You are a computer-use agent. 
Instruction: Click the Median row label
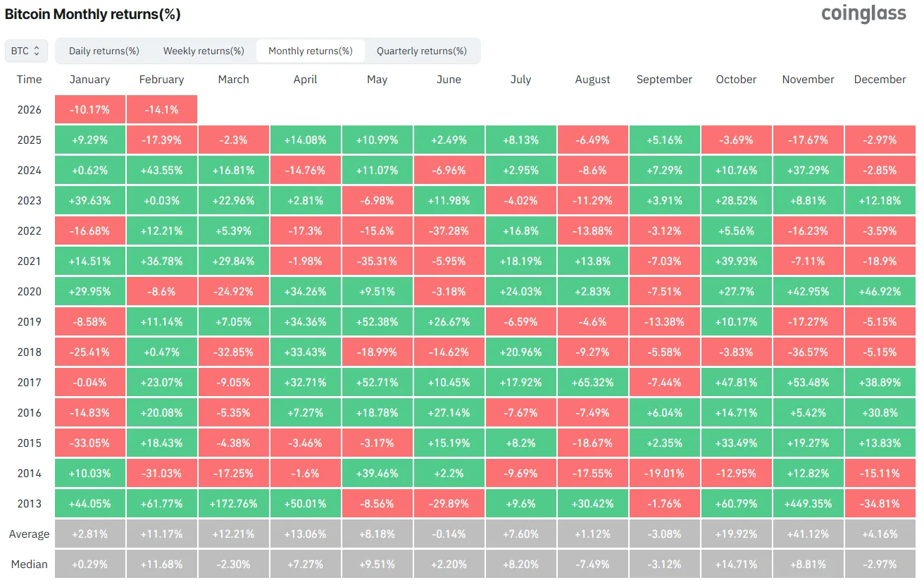(30, 565)
